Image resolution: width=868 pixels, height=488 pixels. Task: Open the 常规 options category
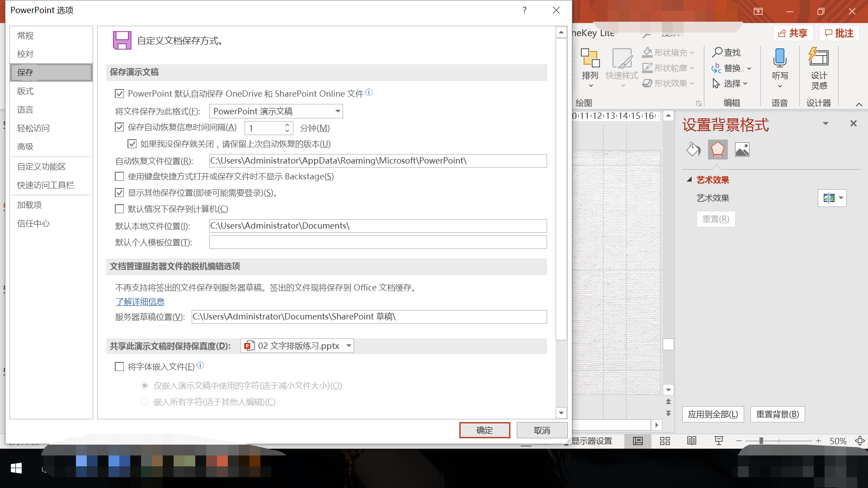51,36
